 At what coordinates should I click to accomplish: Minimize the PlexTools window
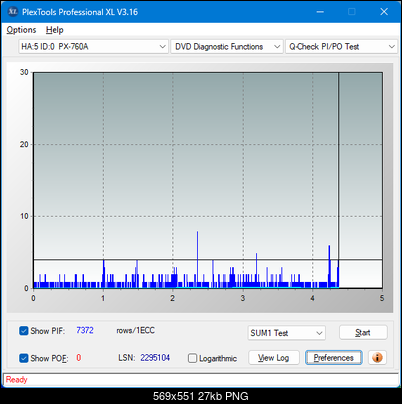[320, 12]
